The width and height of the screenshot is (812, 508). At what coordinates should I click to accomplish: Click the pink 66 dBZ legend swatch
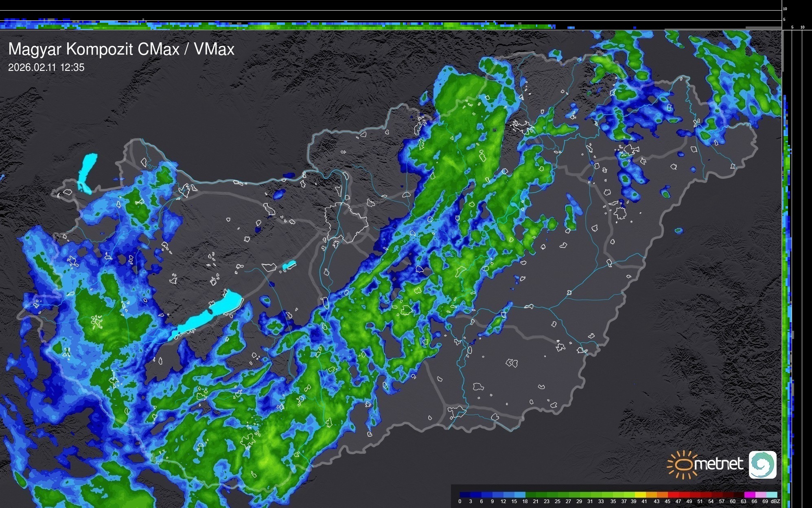pos(761,495)
